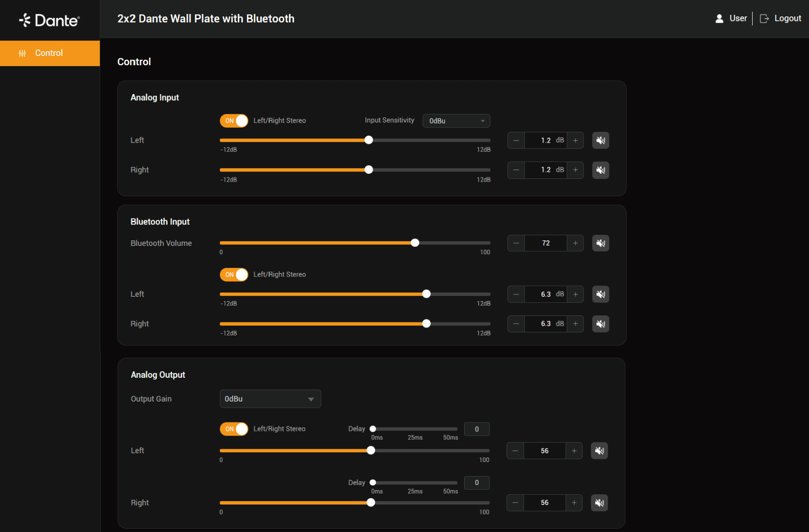This screenshot has width=809, height=532.
Task: Click the Analog Output Left Delay value field
Action: click(476, 429)
